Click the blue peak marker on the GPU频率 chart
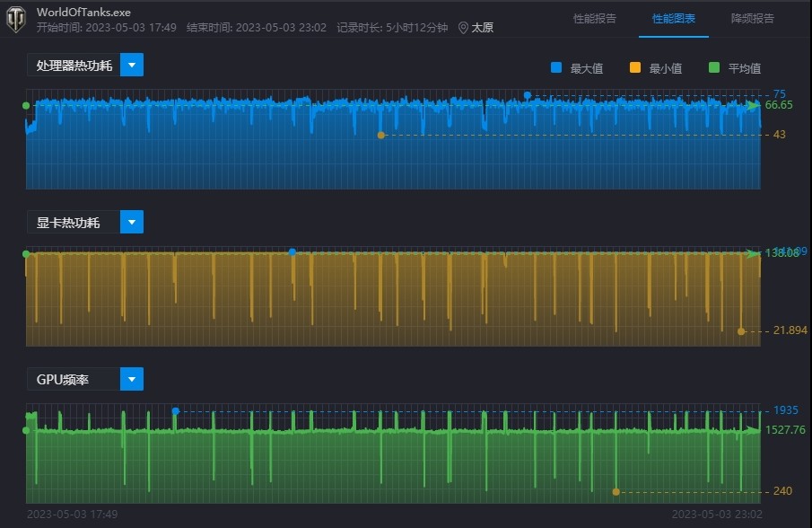 (177, 409)
